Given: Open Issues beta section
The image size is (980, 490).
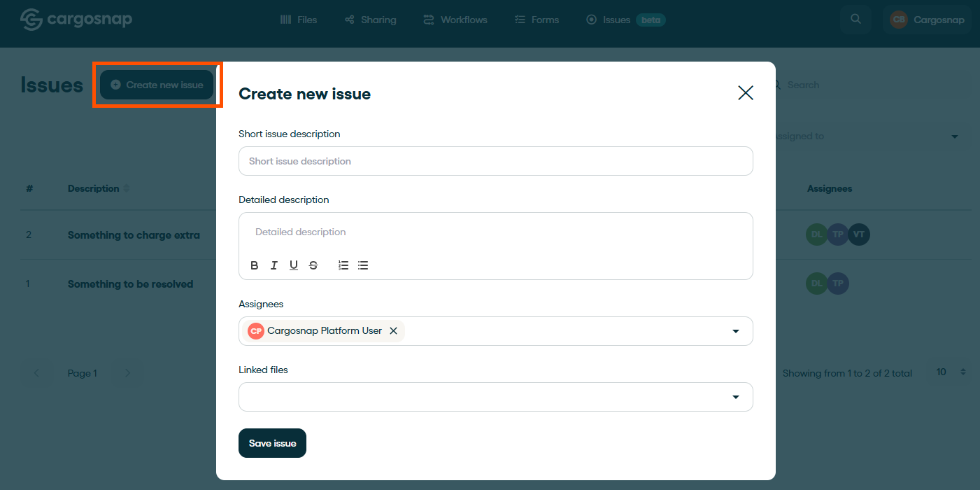Looking at the screenshot, I should point(625,20).
